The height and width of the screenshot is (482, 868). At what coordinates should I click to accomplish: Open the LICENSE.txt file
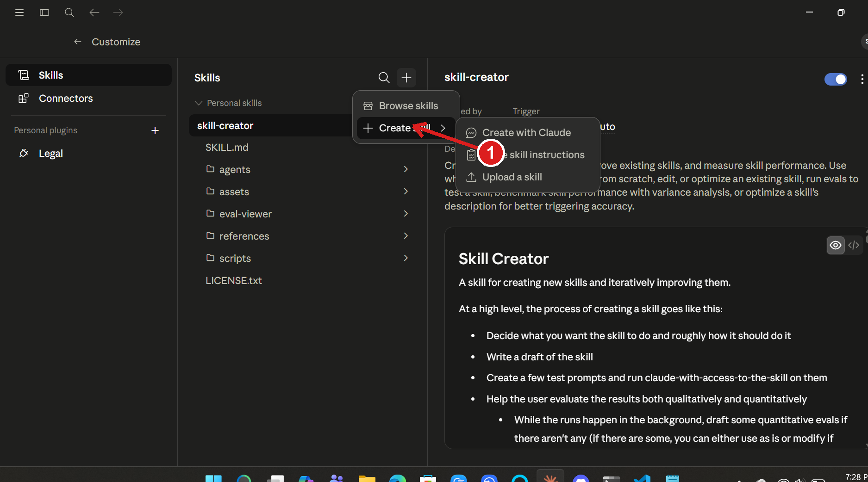click(234, 280)
